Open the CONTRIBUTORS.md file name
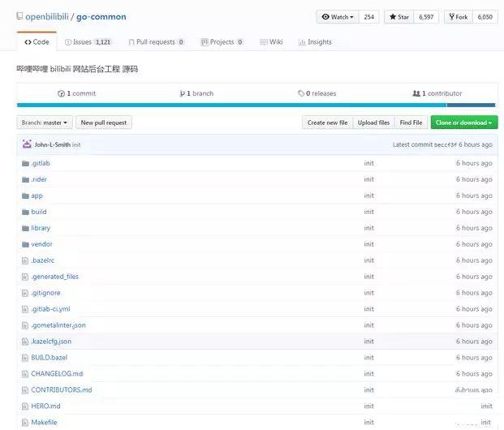This screenshot has height=430, width=504. click(x=62, y=389)
